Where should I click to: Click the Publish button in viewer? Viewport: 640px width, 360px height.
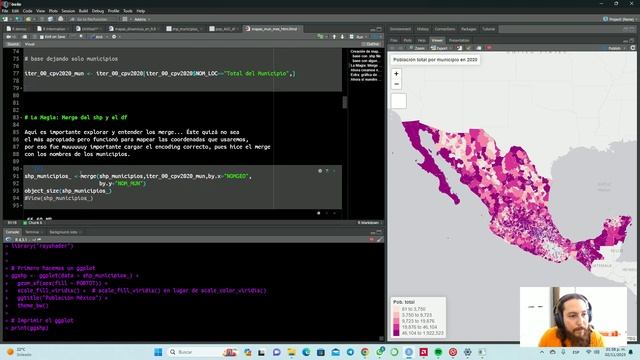point(613,48)
